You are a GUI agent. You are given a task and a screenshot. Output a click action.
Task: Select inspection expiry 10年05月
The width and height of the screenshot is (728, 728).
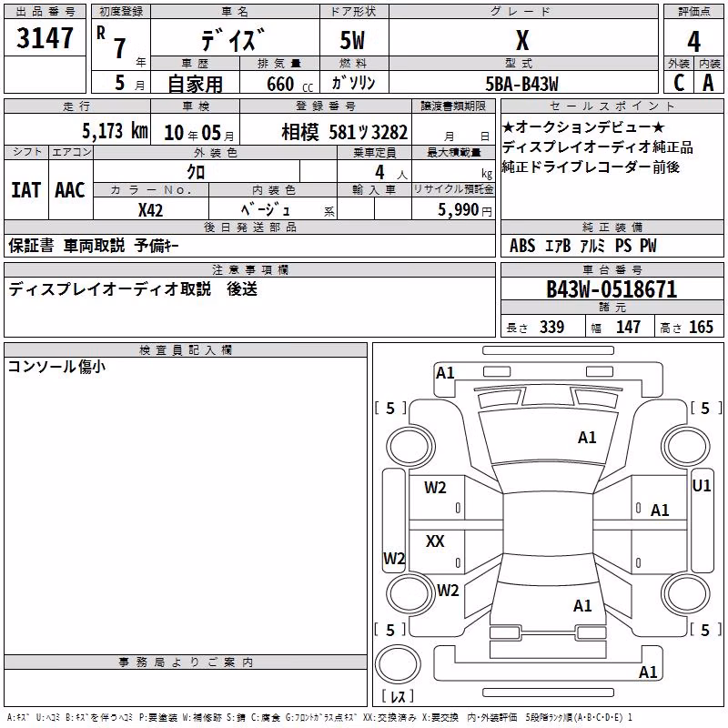point(198,133)
